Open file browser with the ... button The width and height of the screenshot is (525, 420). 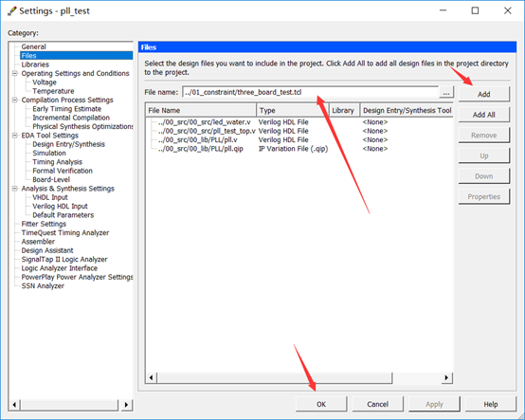(446, 93)
